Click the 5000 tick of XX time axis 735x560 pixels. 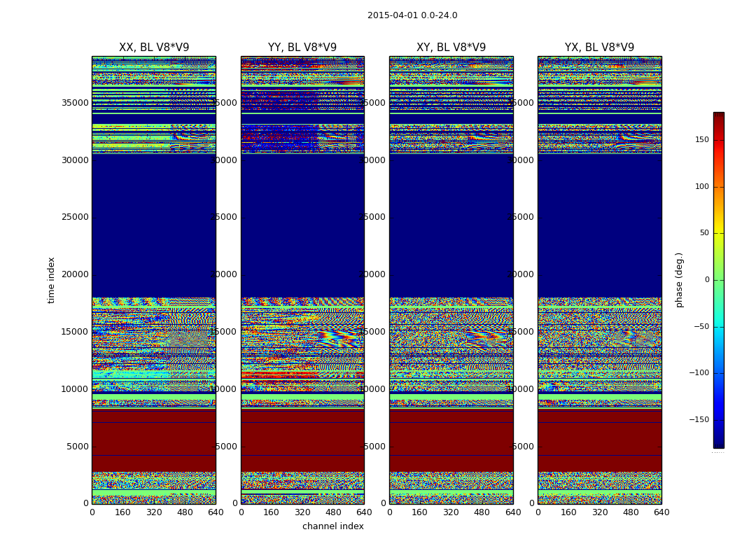tap(78, 447)
